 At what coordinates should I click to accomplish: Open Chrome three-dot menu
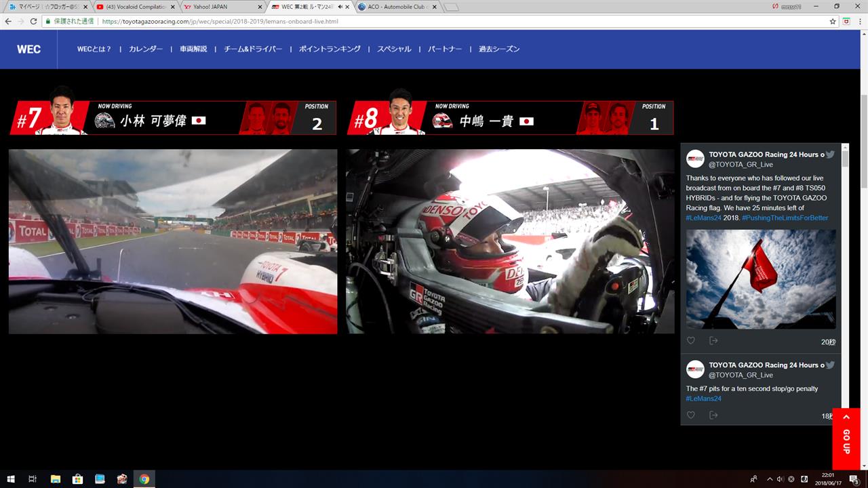[x=859, y=21]
